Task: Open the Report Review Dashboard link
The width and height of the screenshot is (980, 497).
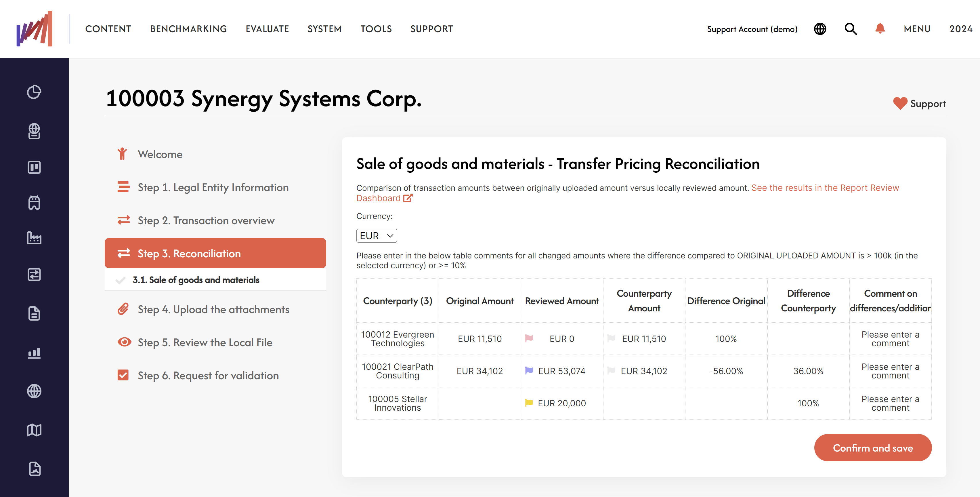Action: pyautogui.click(x=628, y=193)
